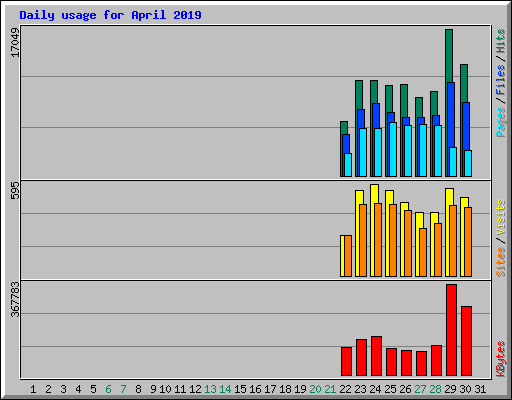The image size is (512, 400).
Task: Select the cyan Pages bar for day 29
Action: 453,162
